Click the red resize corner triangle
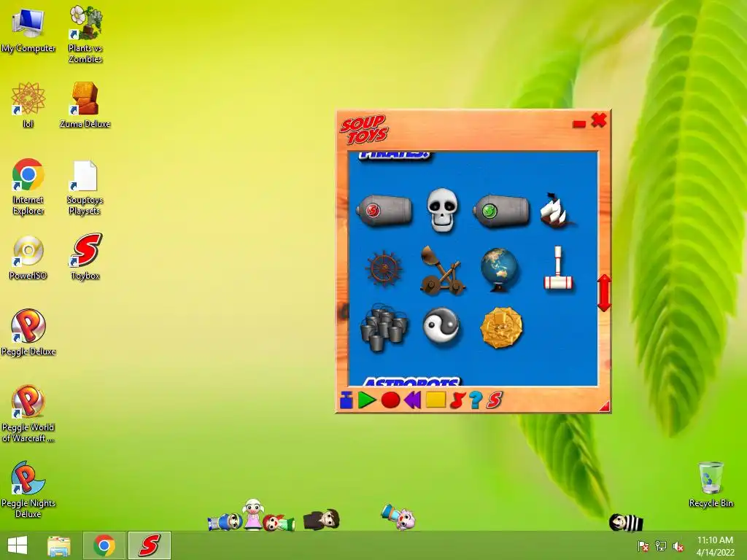Screen dimensions: 747x560 (605, 406)
